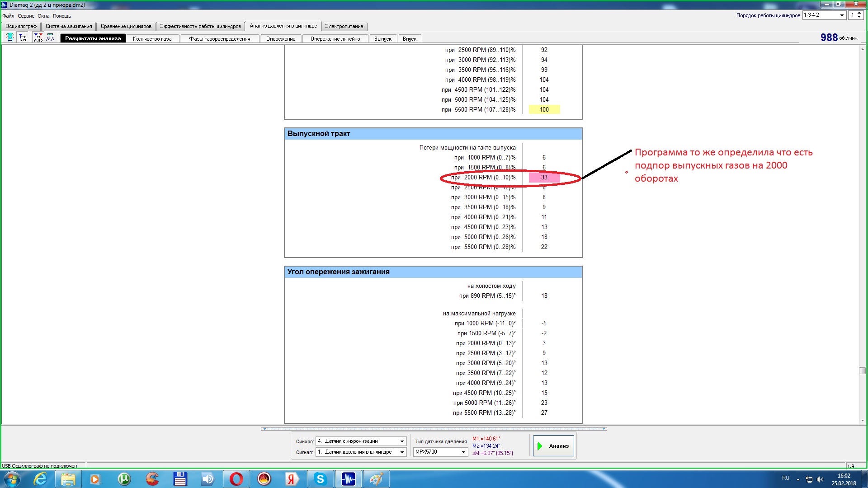Click the при 5500 RPM (13..28)° row label
The height and width of the screenshot is (488, 868).
pos(484,413)
